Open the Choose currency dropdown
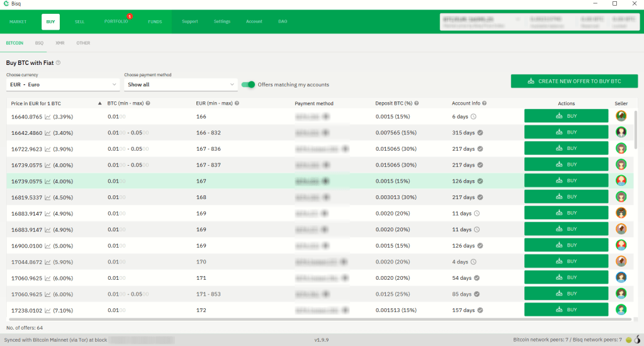This screenshot has width=644, height=346. pos(62,84)
